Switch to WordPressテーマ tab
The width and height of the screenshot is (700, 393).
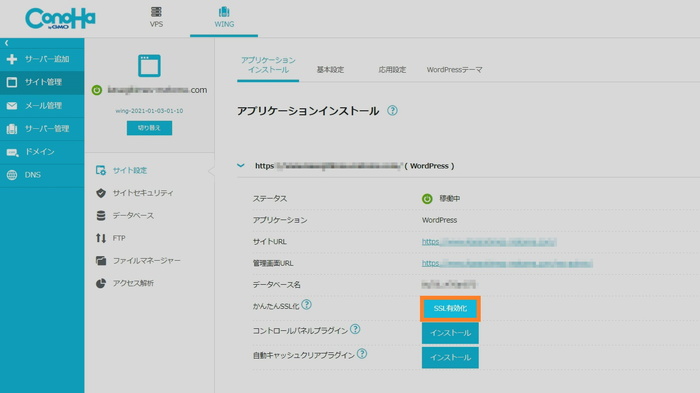pos(454,70)
